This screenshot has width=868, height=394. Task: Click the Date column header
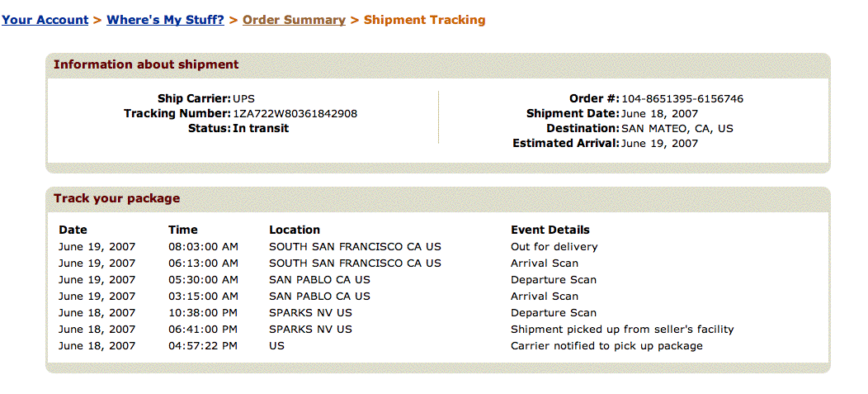[73, 230]
